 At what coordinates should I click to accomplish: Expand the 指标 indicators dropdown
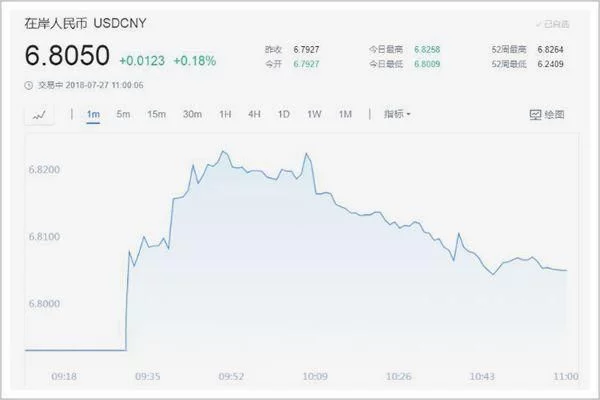397,114
